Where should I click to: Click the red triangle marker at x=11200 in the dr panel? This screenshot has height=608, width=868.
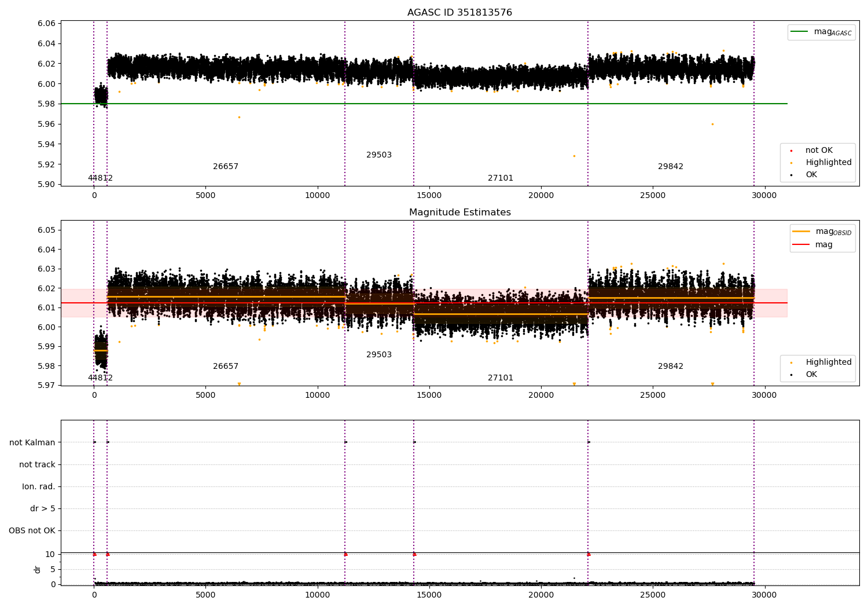(x=345, y=554)
